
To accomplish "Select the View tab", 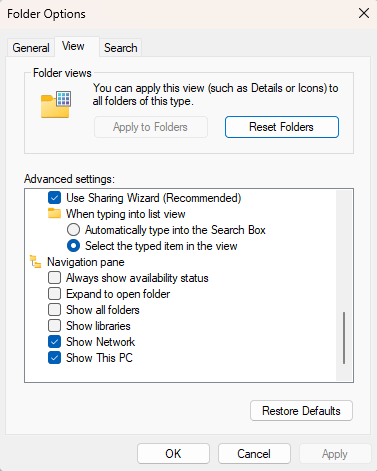I will [77, 46].
